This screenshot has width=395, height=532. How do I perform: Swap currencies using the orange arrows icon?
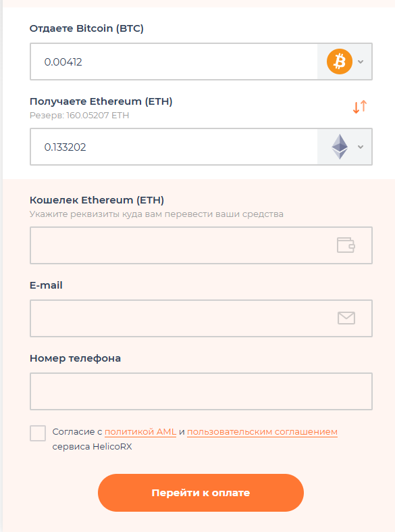[360, 107]
